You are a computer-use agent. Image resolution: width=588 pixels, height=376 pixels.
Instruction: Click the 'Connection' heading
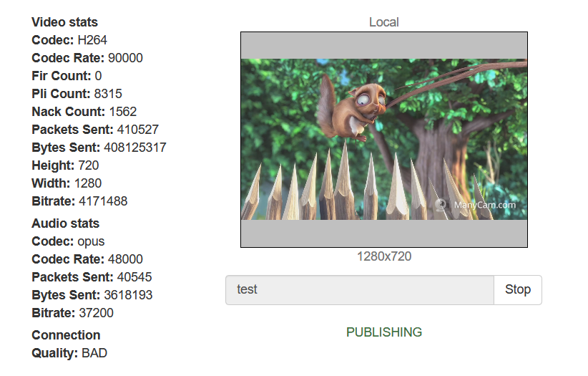tap(66, 335)
